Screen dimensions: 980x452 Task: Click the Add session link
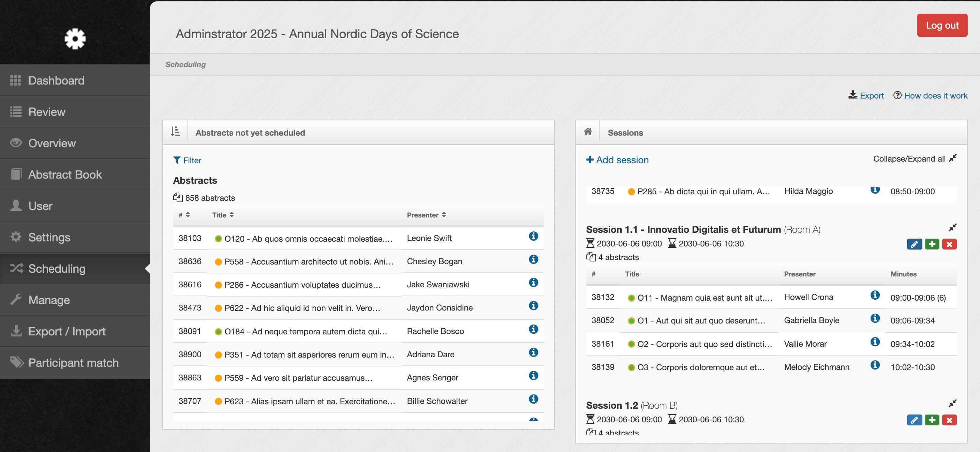[617, 160]
